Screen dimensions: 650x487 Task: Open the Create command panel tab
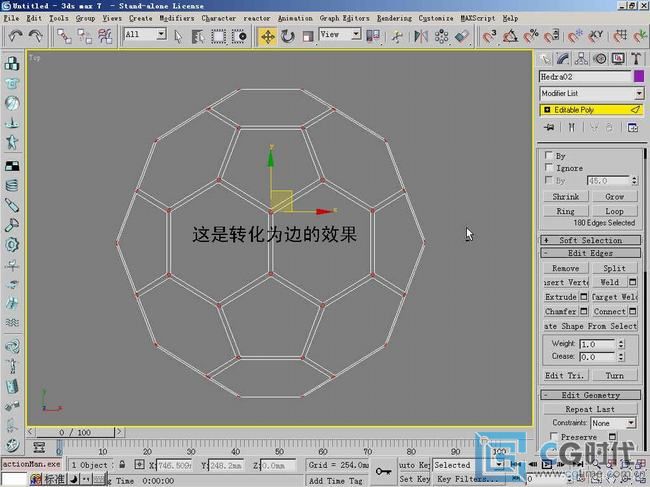point(545,59)
